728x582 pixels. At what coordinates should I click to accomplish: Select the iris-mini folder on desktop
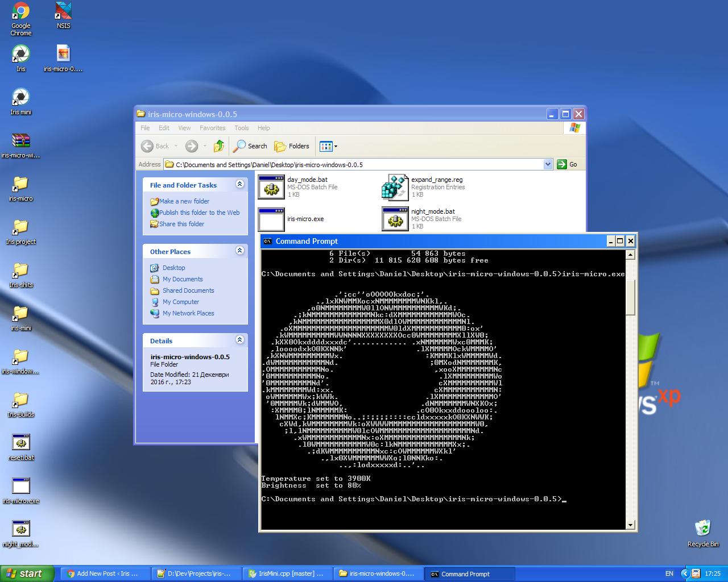[x=21, y=318]
